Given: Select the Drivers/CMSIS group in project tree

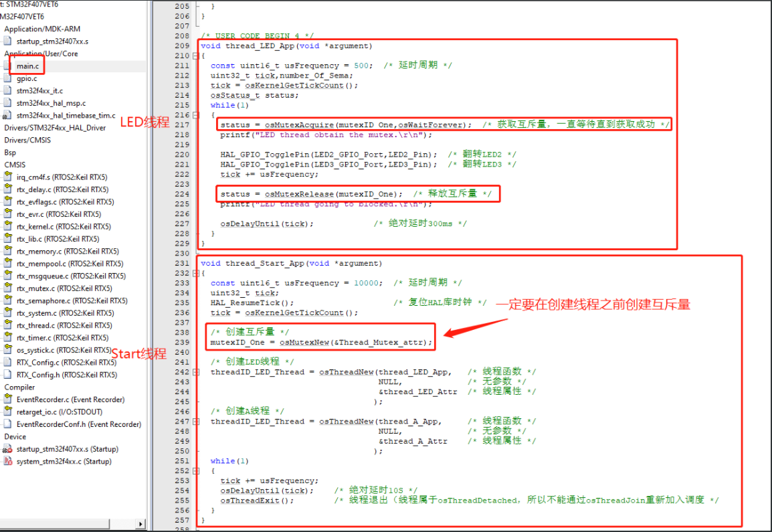Looking at the screenshot, I should tap(25, 140).
